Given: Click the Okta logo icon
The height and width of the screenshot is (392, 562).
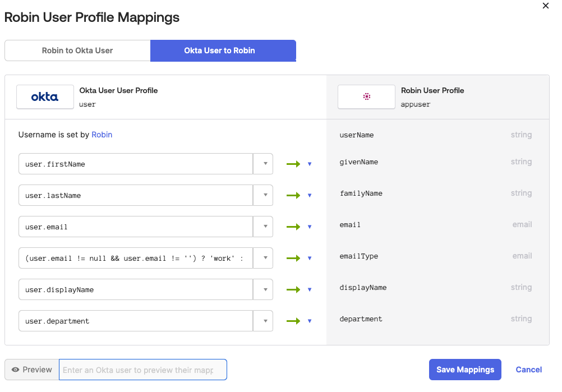Looking at the screenshot, I should click(45, 97).
